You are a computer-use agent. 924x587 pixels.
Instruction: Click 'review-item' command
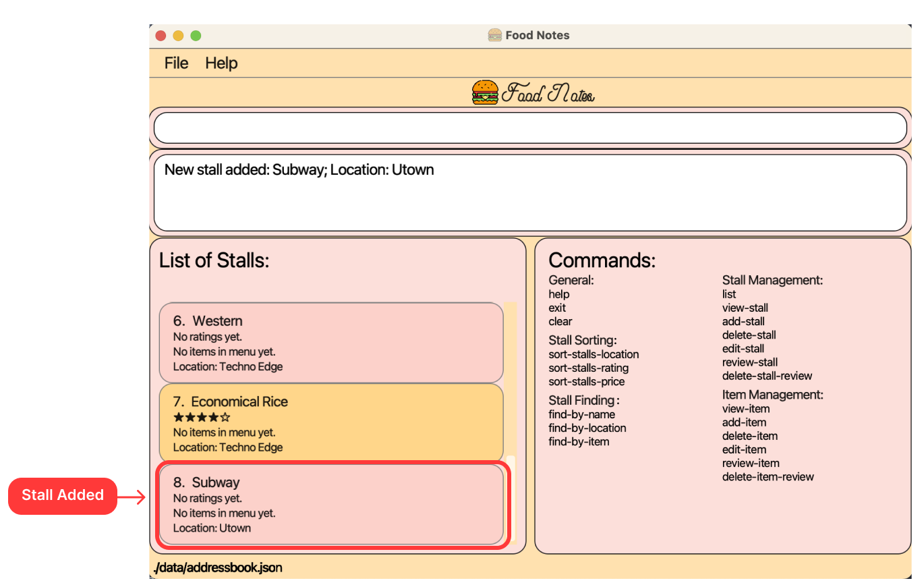click(x=751, y=462)
